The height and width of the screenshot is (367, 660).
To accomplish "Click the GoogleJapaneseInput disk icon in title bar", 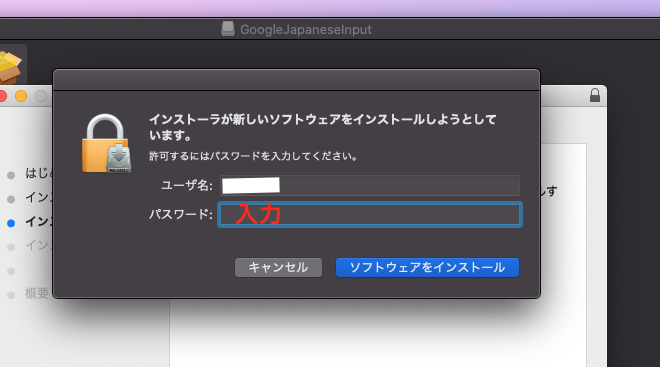I will click(x=228, y=29).
